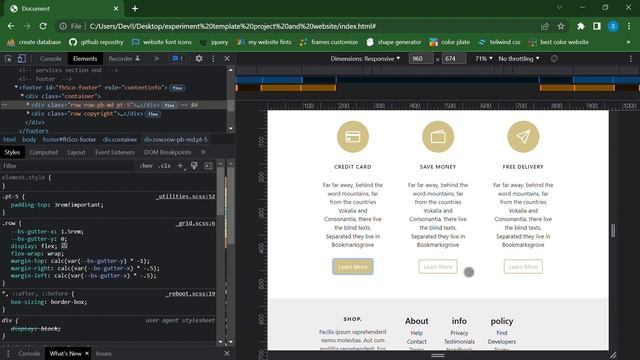This screenshot has width=640, height=360.
Task: Open a new browser tab
Action: [135, 9]
